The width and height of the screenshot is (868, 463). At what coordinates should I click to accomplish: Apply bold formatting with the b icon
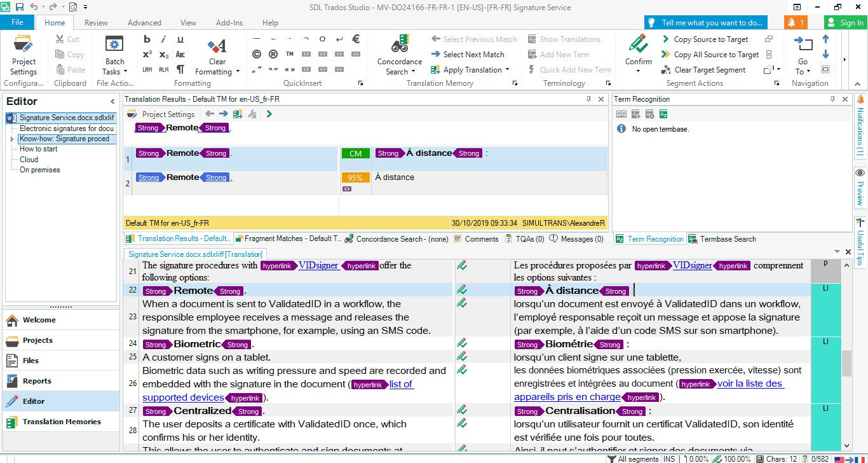147,39
